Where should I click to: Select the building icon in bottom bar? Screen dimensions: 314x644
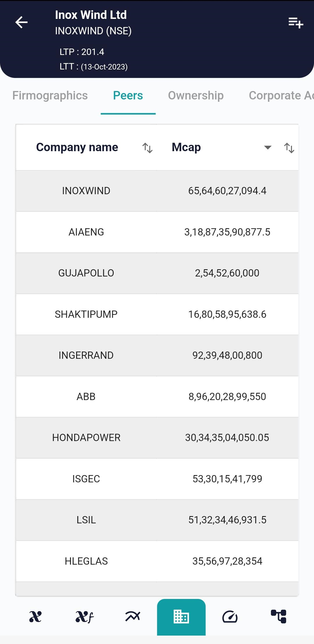[x=181, y=617]
